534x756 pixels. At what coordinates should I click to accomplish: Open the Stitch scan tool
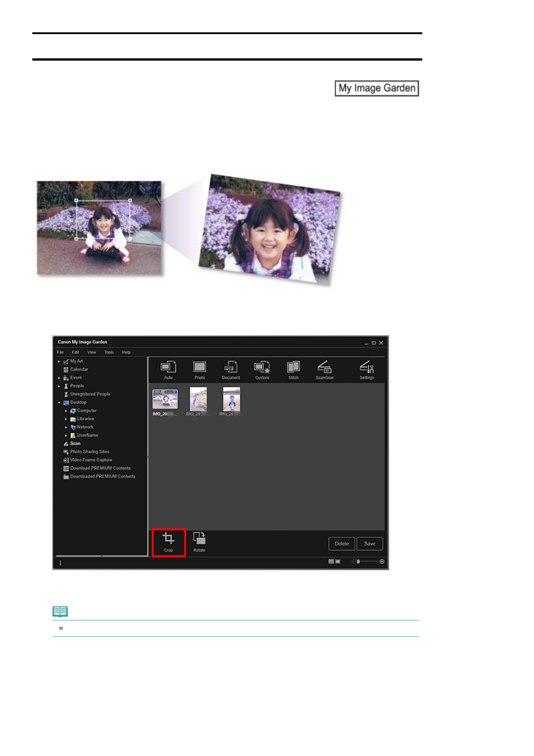tap(293, 368)
